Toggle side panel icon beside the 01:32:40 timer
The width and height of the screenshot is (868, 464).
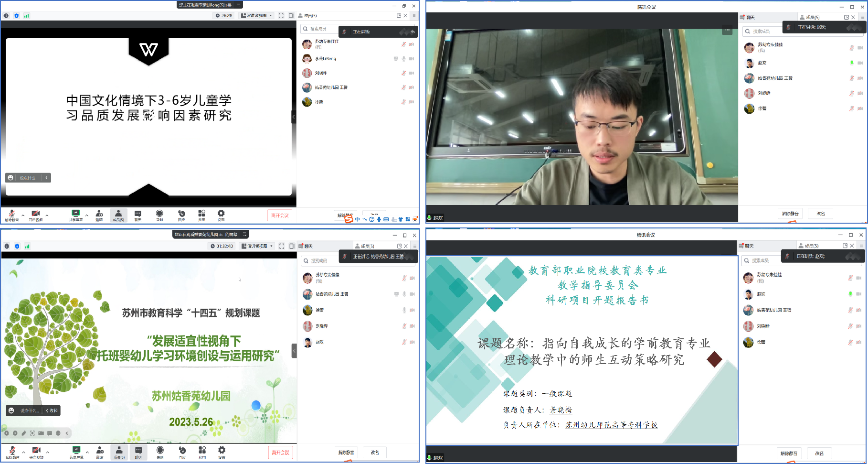coord(292,246)
